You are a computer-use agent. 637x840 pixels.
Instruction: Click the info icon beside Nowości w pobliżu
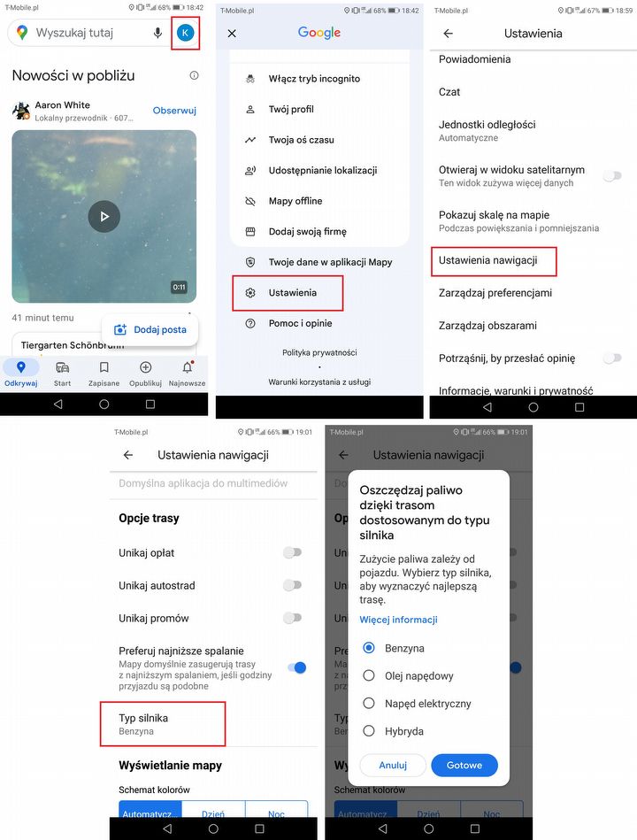[195, 75]
